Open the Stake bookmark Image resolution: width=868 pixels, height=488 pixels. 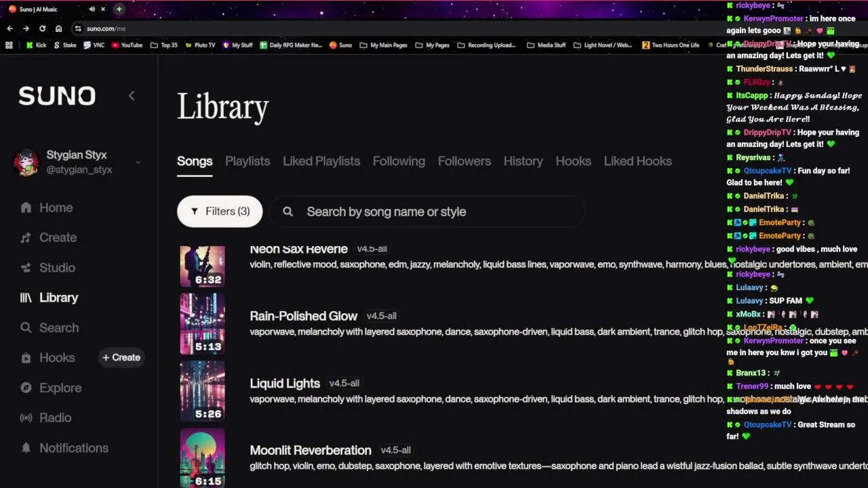[x=64, y=45]
